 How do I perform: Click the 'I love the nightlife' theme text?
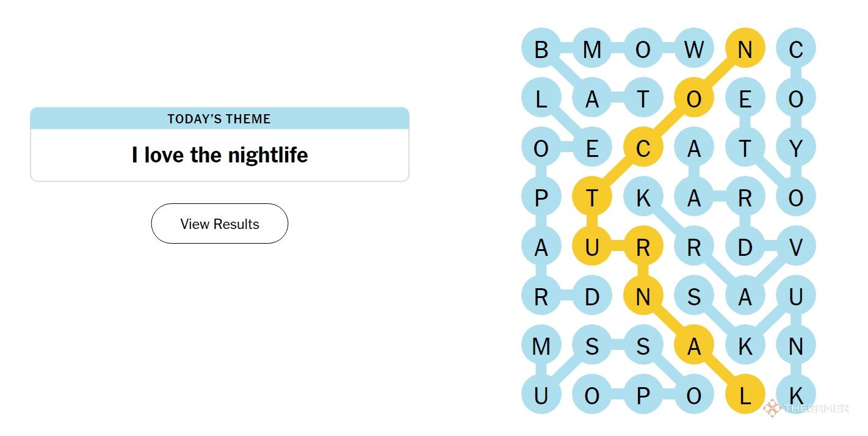[220, 155]
